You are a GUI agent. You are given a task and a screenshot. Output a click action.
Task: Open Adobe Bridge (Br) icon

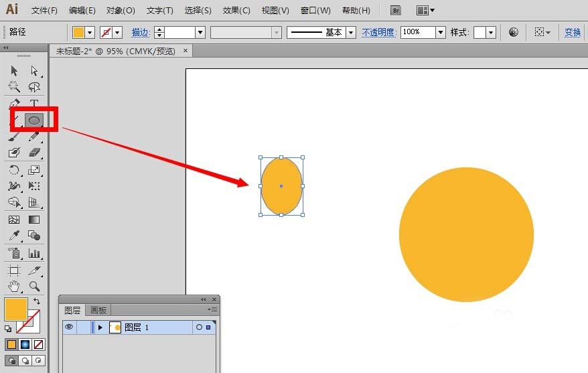[x=396, y=11]
